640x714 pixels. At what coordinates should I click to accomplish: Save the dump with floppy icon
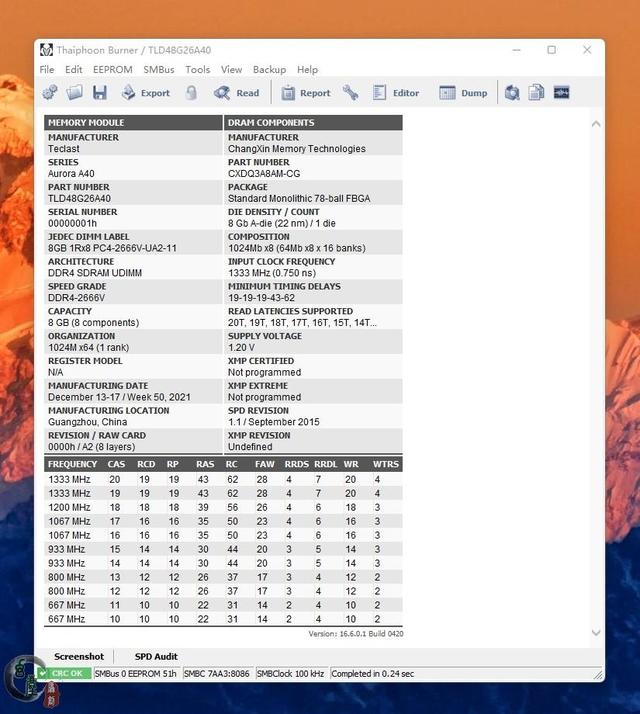100,93
